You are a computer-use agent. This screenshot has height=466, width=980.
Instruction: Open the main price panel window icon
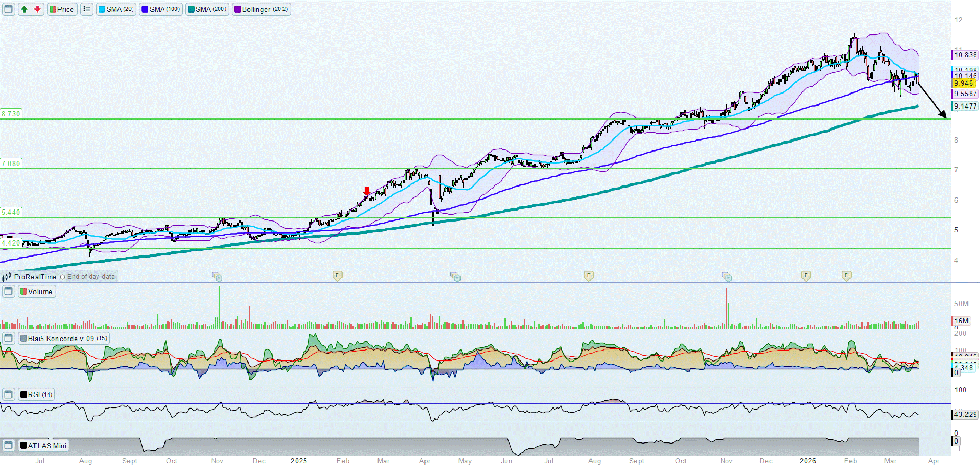coord(8,9)
